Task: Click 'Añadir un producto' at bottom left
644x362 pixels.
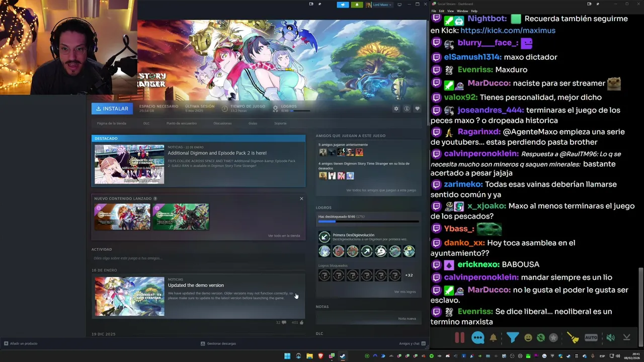Action: click(21, 343)
